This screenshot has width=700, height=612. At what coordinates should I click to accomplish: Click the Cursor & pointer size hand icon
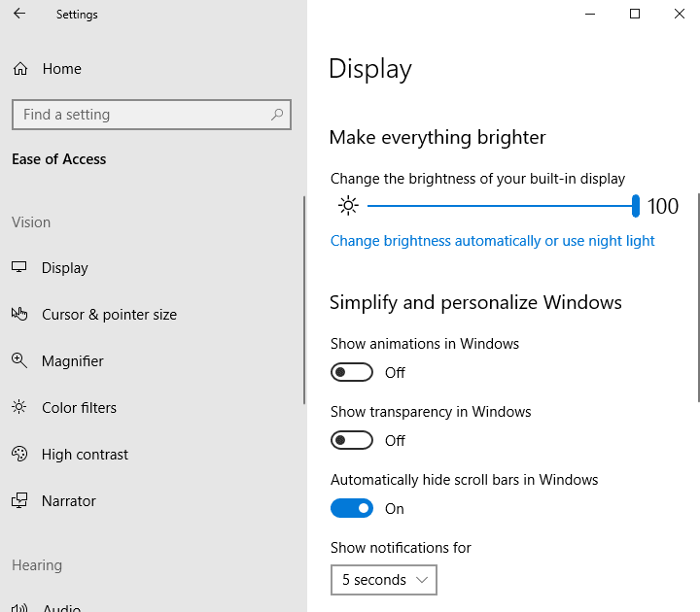[x=19, y=314]
